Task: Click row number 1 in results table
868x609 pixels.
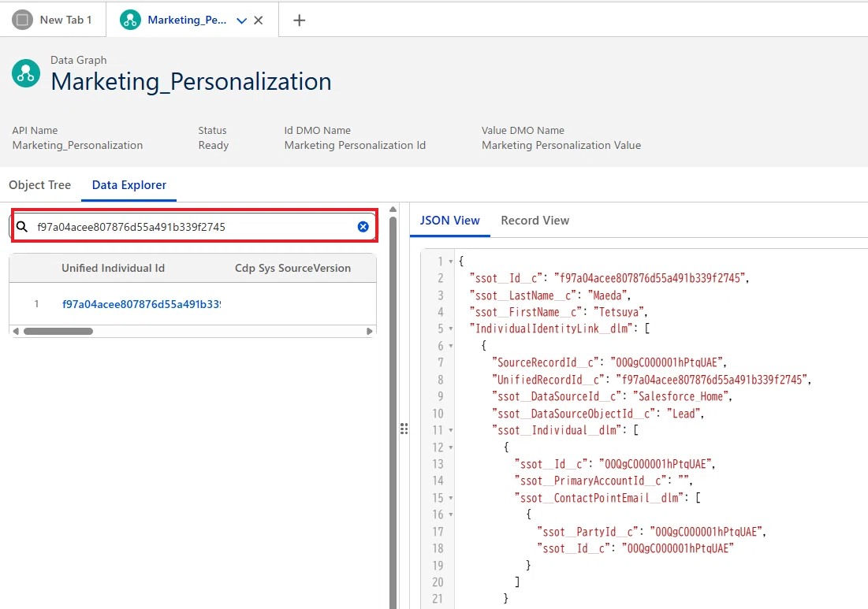Action: coord(36,303)
